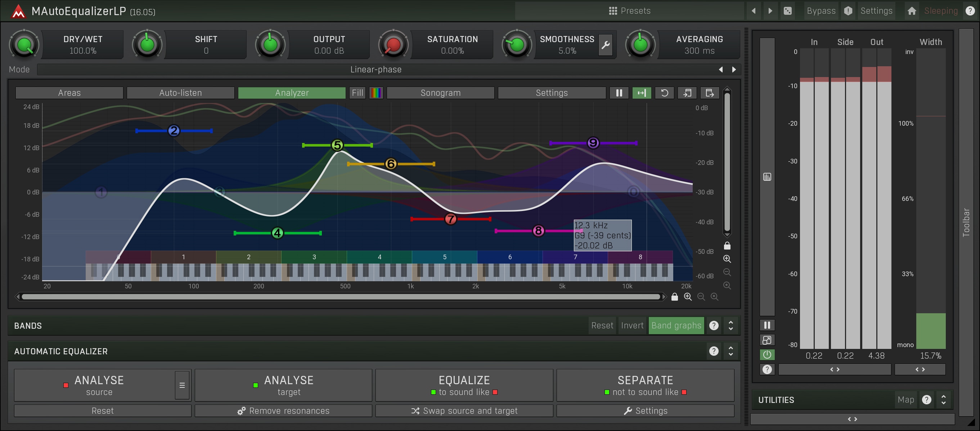Open Analyse source menu icon
Screen dimensions: 980x431
point(182,385)
